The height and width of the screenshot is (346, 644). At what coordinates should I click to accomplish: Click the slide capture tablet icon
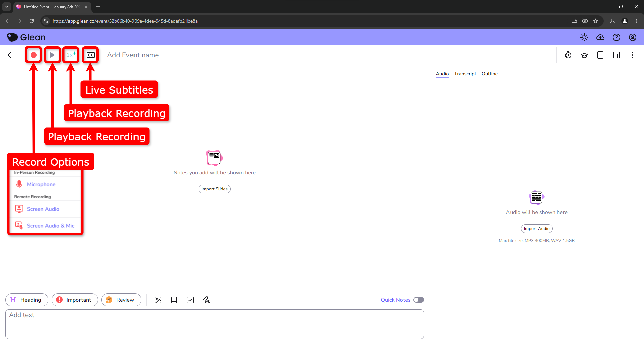(174, 300)
